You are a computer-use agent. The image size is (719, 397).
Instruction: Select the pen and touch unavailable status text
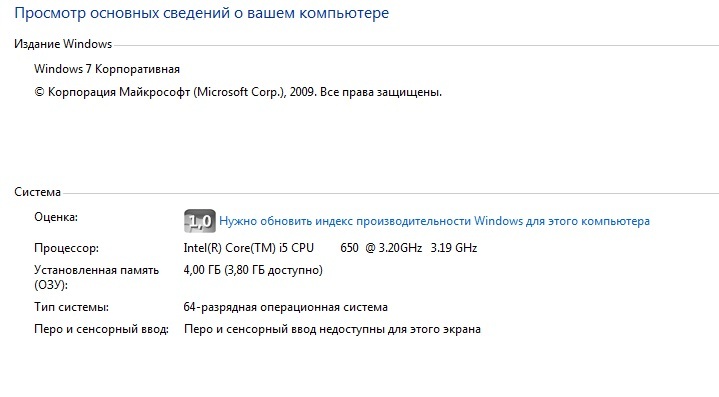click(x=332, y=329)
